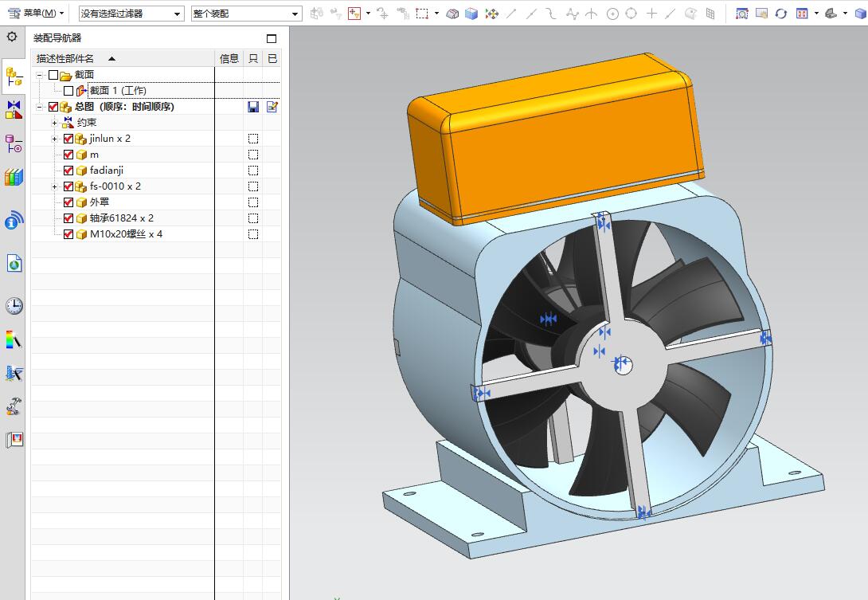Click the 只 column header
Image resolution: width=868 pixels, height=600 pixels.
[x=253, y=59]
